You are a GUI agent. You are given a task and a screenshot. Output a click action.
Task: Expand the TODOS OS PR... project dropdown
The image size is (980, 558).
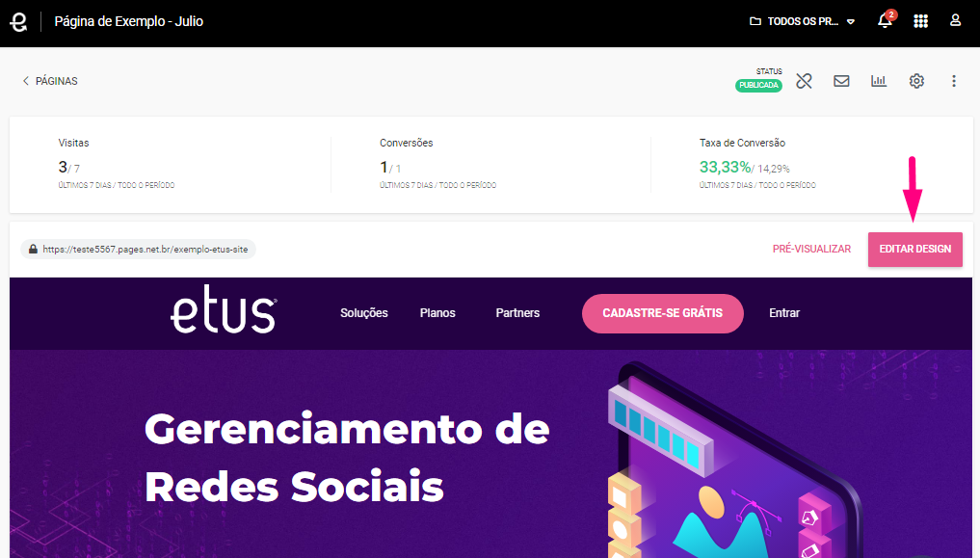(x=802, y=21)
